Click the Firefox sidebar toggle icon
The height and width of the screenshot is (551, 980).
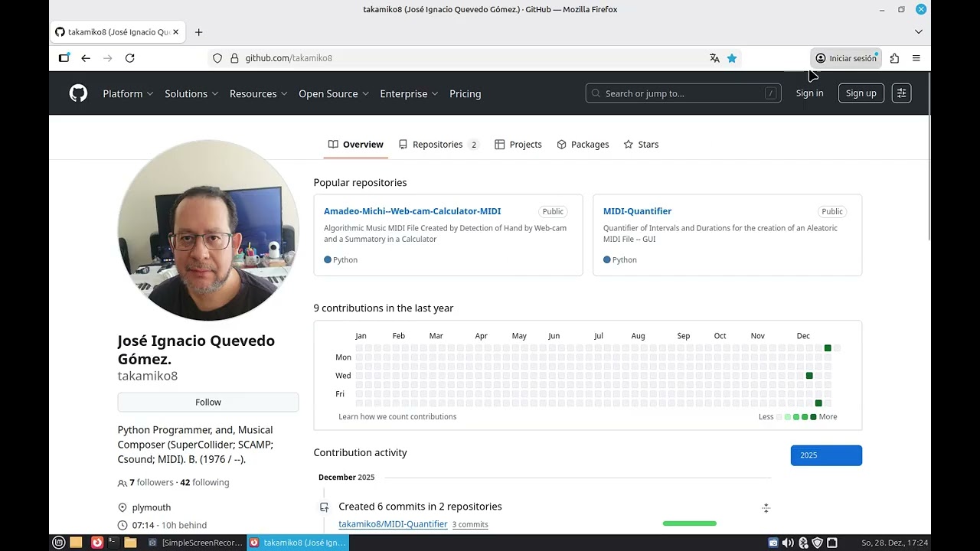(x=64, y=58)
